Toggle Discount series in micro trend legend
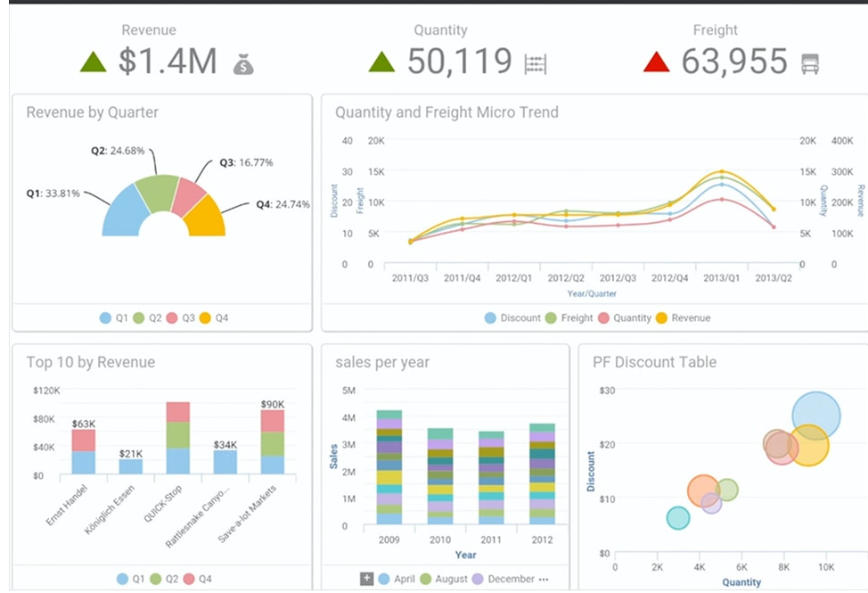 pyautogui.click(x=512, y=317)
